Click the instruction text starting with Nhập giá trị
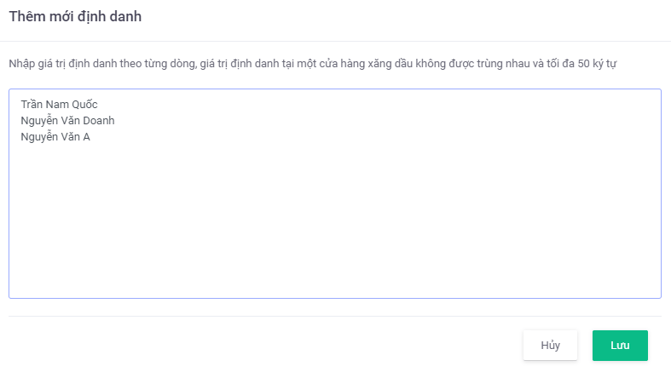The image size is (671, 372). click(312, 64)
